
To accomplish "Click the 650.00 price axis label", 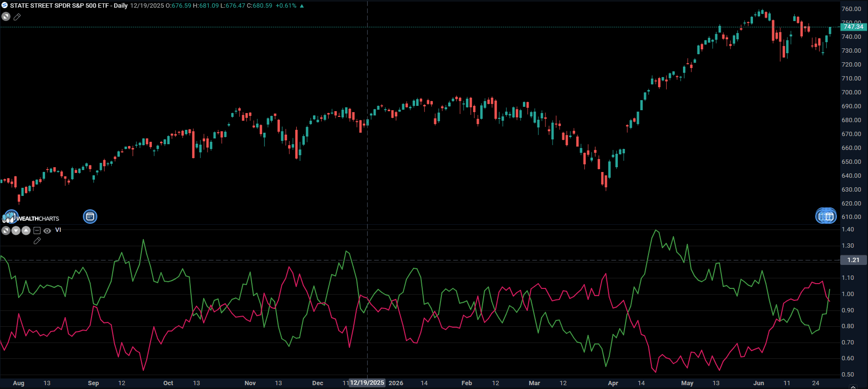I will pyautogui.click(x=851, y=162).
